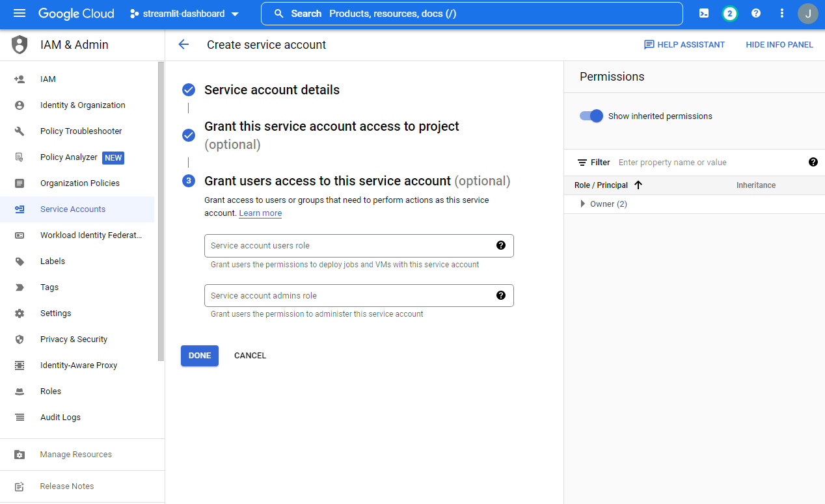Click the search bar for products and resources

click(x=472, y=14)
